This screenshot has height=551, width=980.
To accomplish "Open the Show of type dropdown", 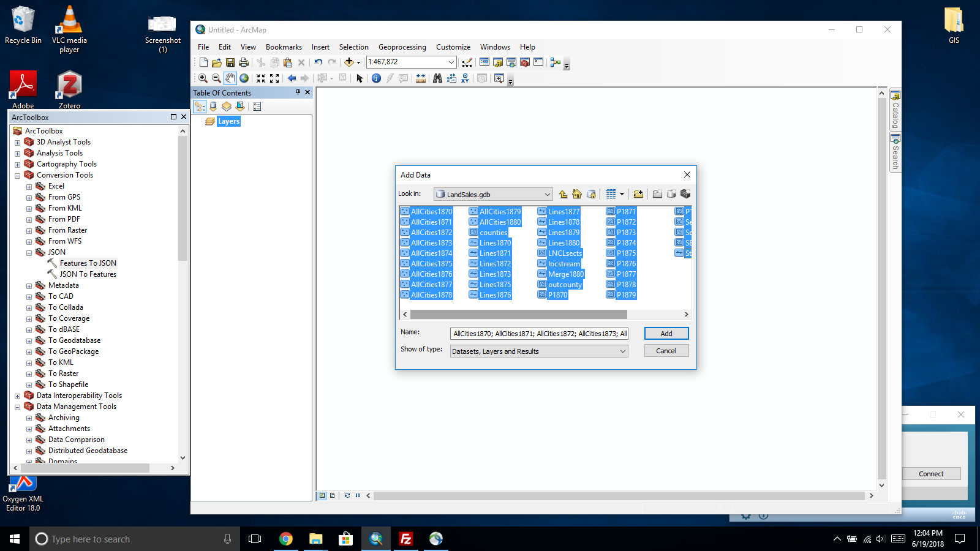I will tap(623, 351).
